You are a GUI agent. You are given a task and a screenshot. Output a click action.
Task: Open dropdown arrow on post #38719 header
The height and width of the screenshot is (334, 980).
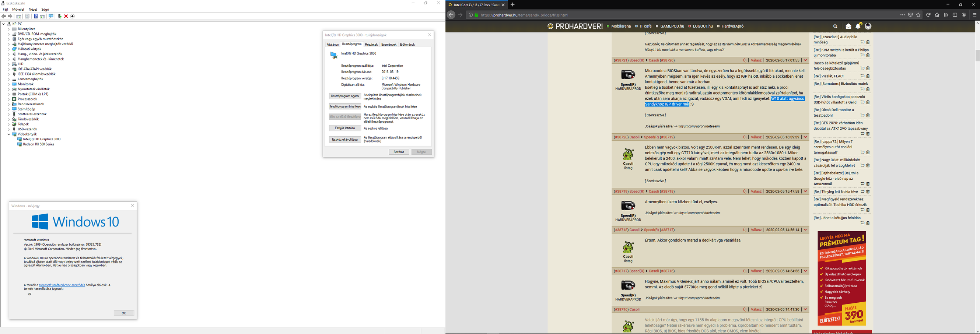[805, 192]
